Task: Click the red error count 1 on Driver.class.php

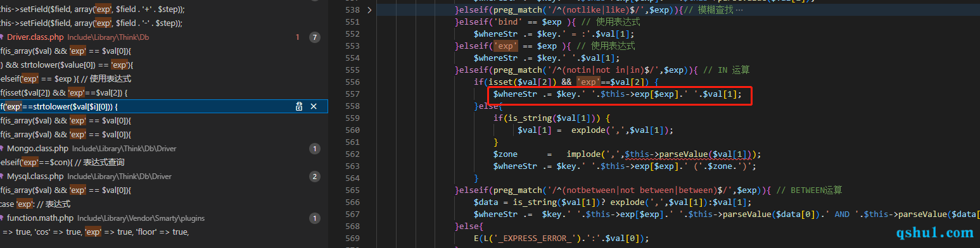Action: point(297,37)
